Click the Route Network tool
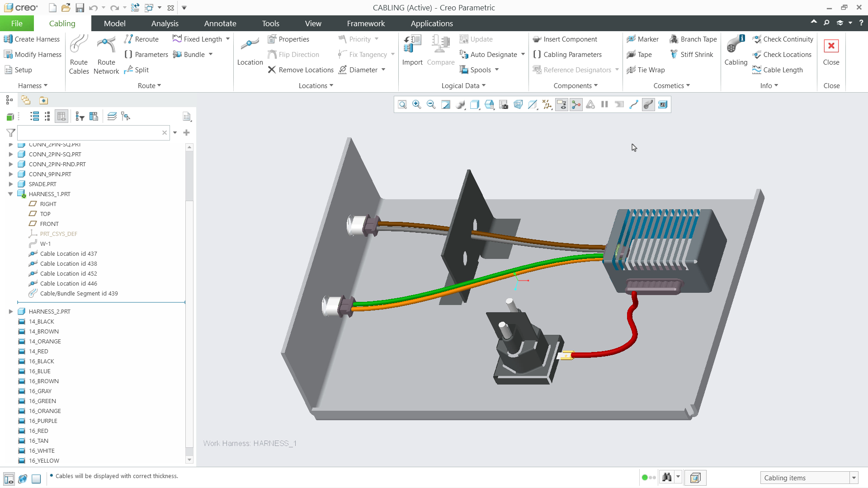 (106, 55)
